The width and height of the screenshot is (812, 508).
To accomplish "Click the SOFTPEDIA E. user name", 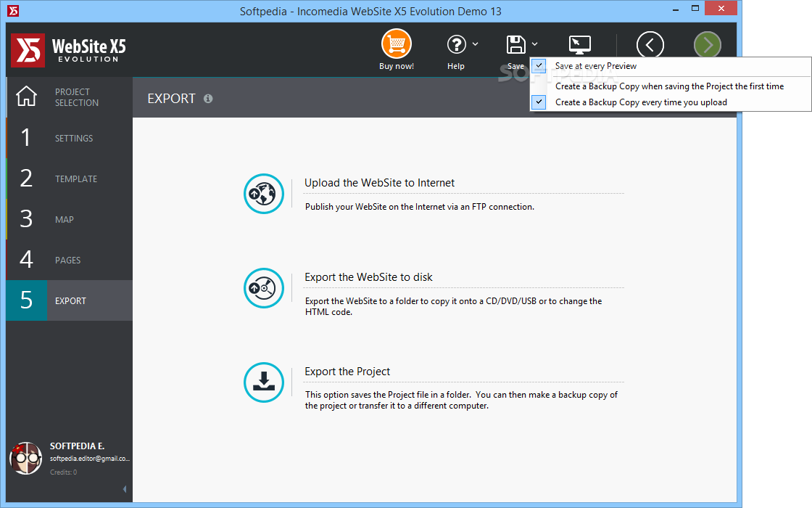I will pyautogui.click(x=77, y=446).
